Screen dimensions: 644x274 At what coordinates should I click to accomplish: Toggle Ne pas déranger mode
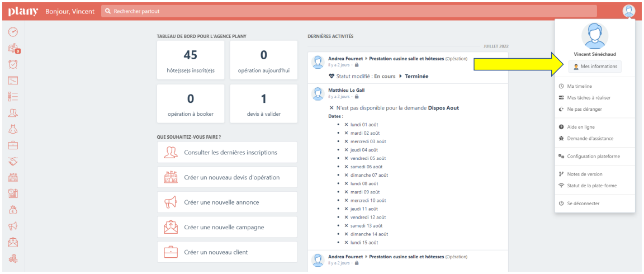tap(584, 109)
